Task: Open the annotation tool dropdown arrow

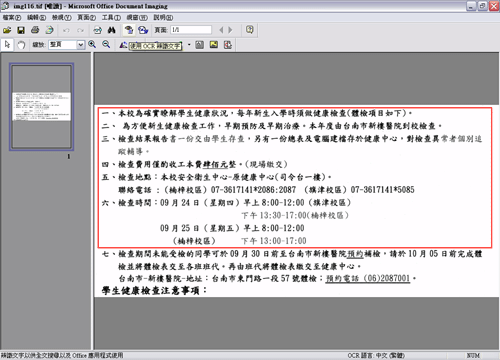Action: 189,45
